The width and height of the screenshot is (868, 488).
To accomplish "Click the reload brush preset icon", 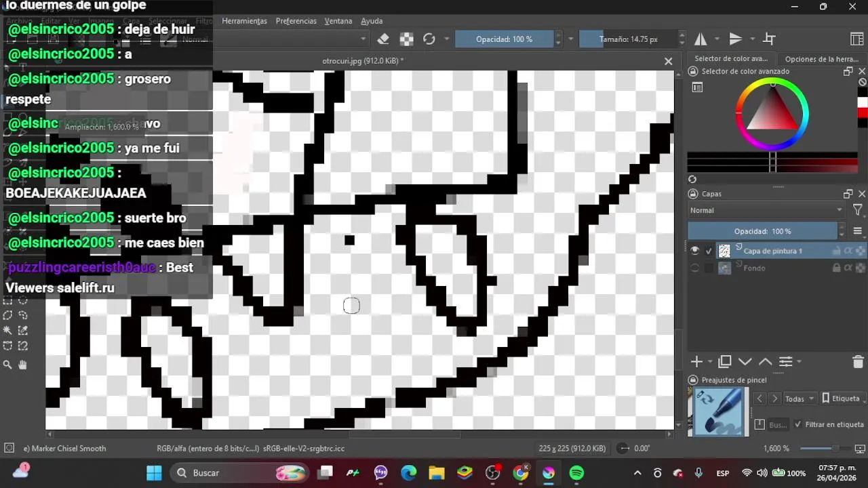I will pos(429,39).
